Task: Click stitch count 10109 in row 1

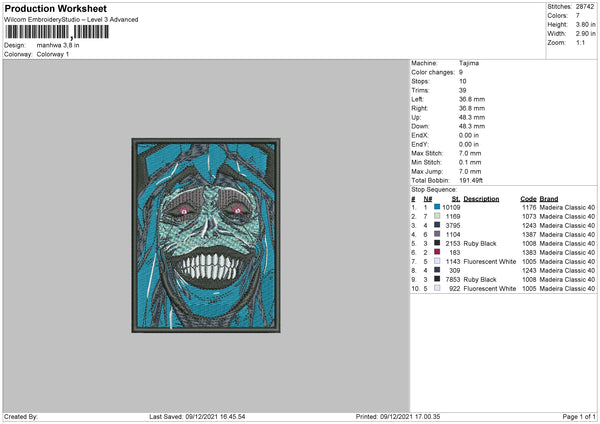Action: tap(451, 207)
